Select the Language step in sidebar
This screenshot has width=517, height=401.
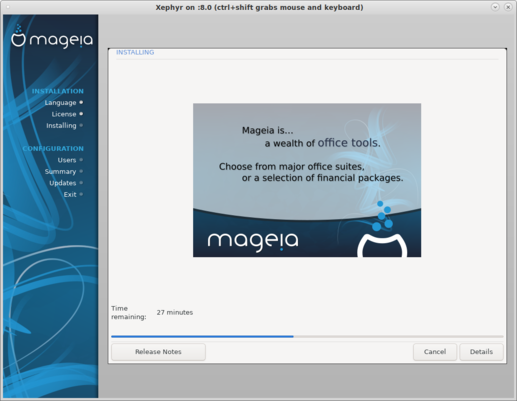pyautogui.click(x=60, y=103)
